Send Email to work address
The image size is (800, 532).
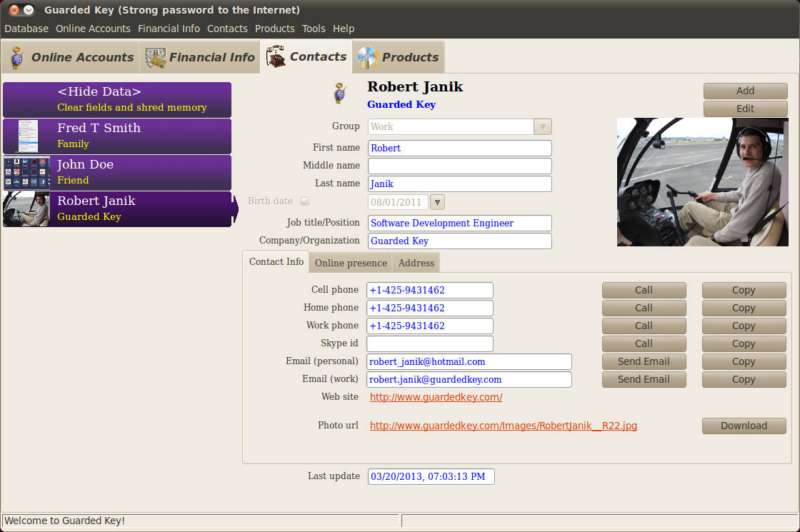(x=644, y=379)
